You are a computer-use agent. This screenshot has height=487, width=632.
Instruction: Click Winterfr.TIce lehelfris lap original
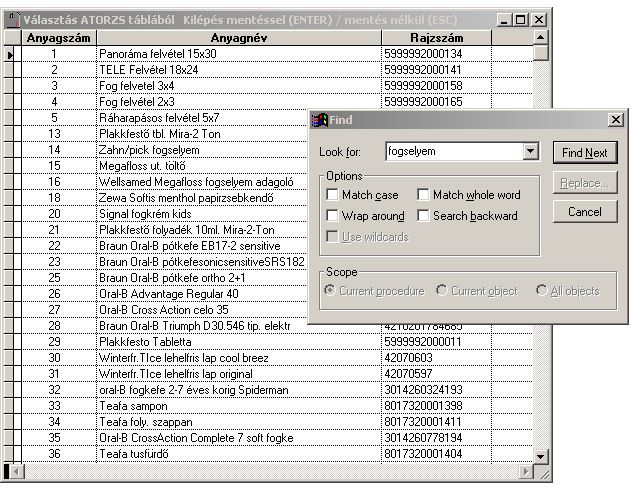(x=239, y=374)
